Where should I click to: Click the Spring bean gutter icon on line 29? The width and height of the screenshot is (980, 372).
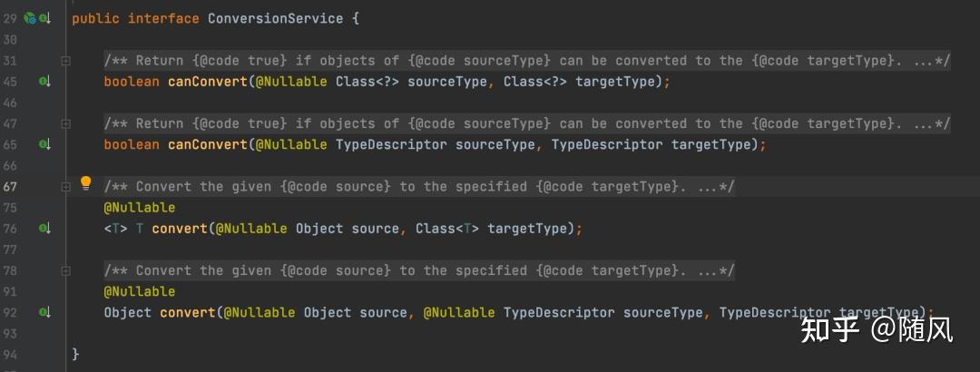point(29,18)
